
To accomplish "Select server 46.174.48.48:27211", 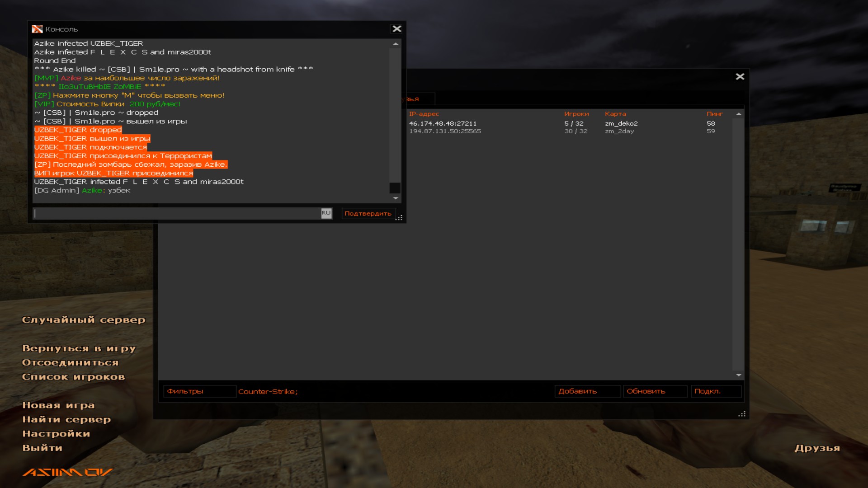I will [443, 123].
